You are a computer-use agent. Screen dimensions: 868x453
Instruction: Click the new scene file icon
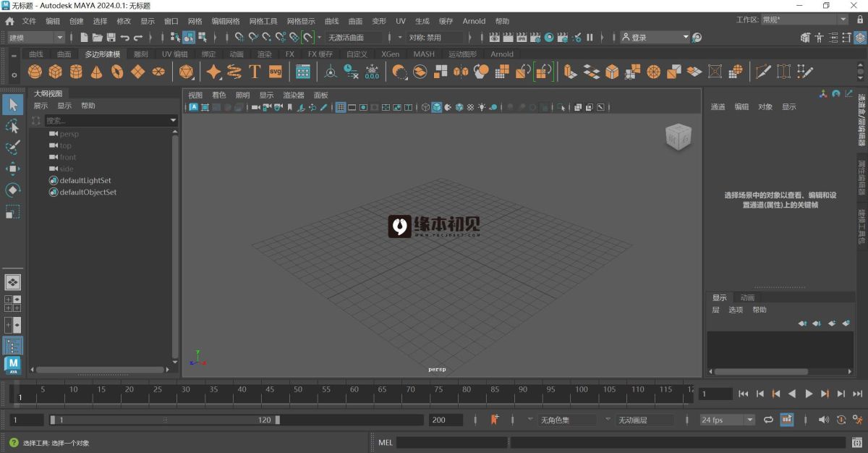click(84, 37)
